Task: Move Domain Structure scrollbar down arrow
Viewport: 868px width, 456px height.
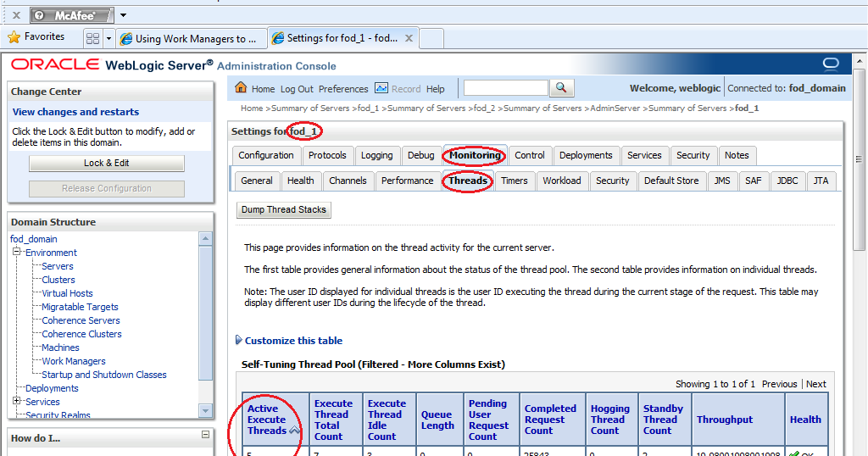Action: pos(205,410)
